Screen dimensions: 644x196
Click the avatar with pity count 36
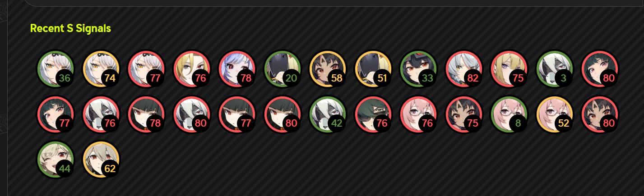[x=56, y=68]
